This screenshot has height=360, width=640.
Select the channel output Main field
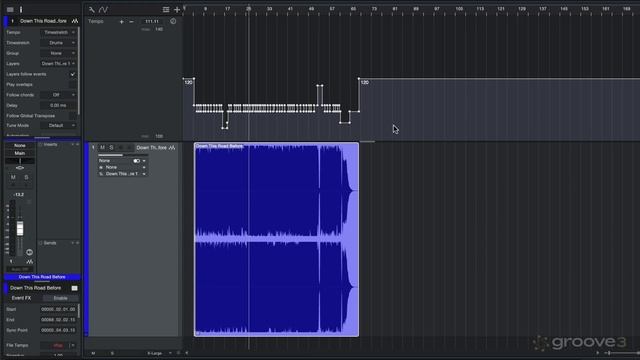click(20, 153)
